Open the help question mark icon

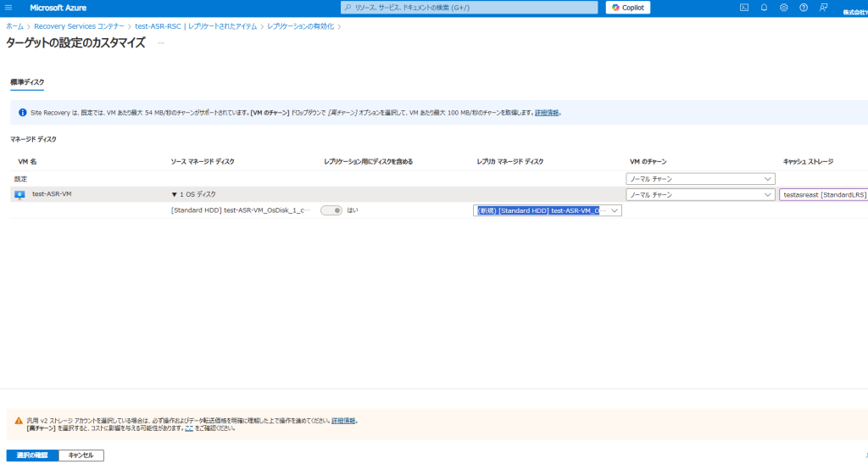(803, 8)
